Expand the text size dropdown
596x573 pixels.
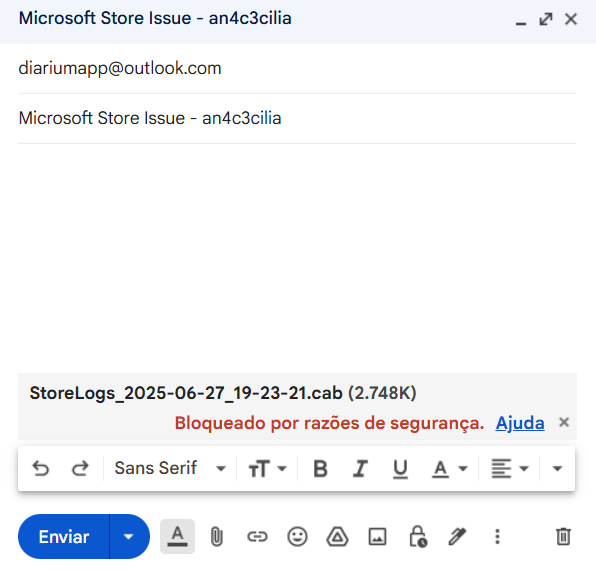pos(267,468)
